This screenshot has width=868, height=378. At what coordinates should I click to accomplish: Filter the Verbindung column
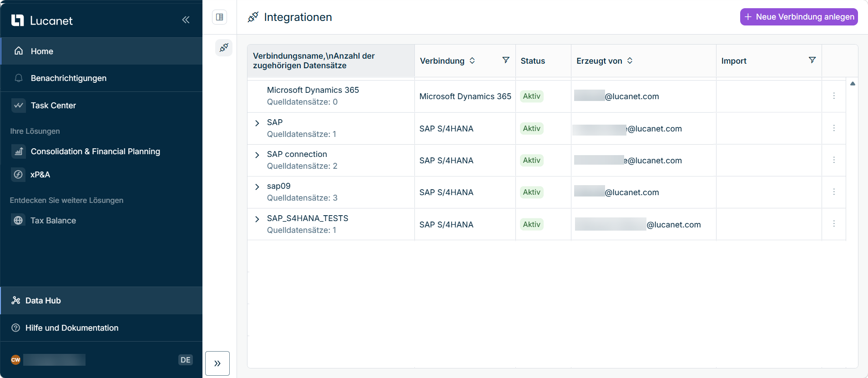pos(506,60)
